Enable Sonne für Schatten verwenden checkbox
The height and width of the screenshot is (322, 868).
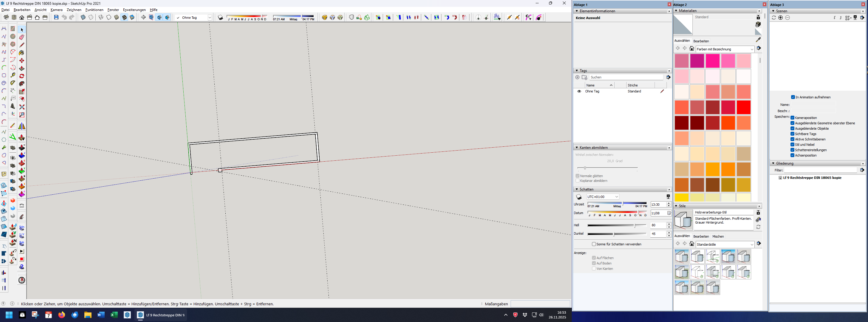tap(594, 244)
